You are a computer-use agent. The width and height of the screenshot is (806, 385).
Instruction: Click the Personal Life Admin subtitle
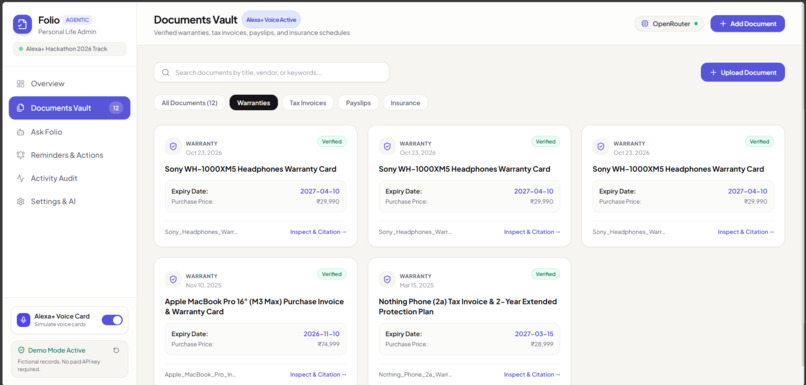coord(67,32)
